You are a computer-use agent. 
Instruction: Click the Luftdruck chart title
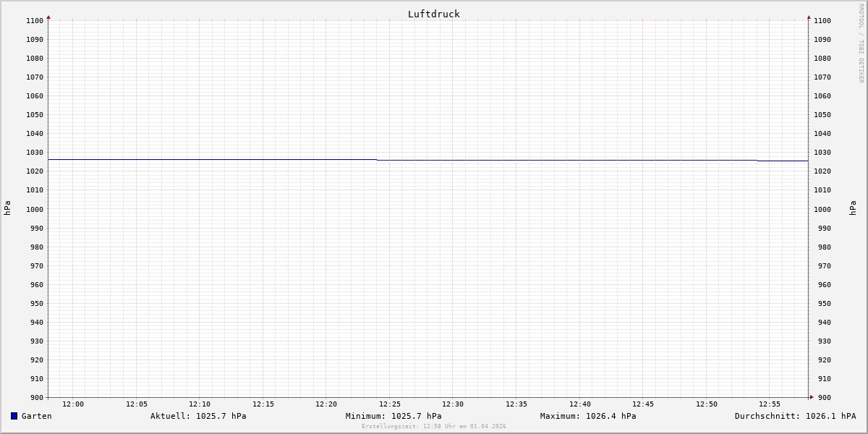[x=433, y=14]
